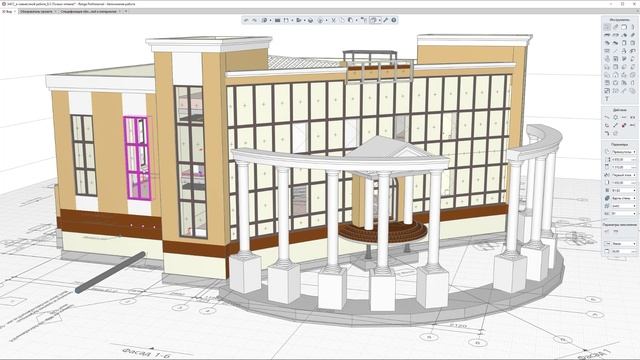The image size is (640, 360).
Task: Click the Undo arrow in the top toolbar
Action: click(245, 20)
